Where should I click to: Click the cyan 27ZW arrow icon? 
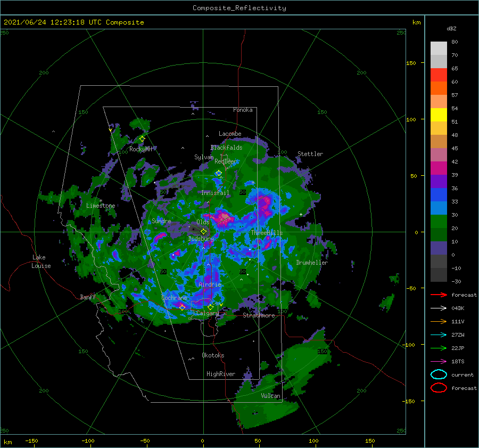click(439, 335)
